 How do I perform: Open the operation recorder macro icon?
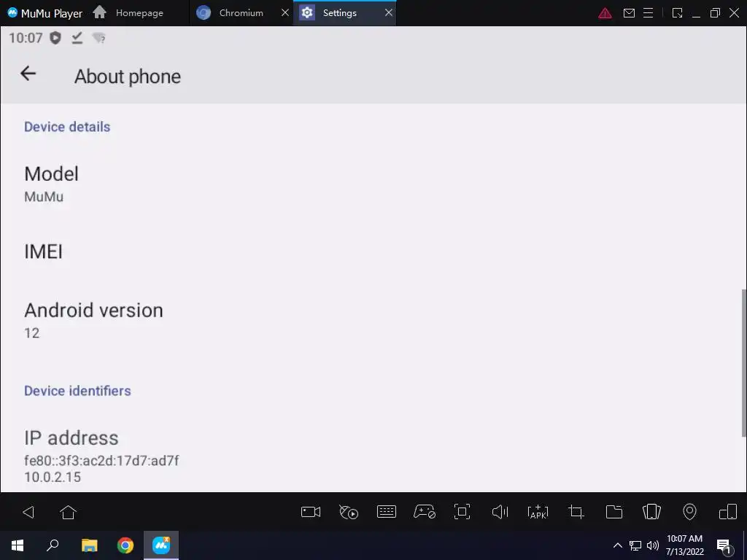(349, 513)
